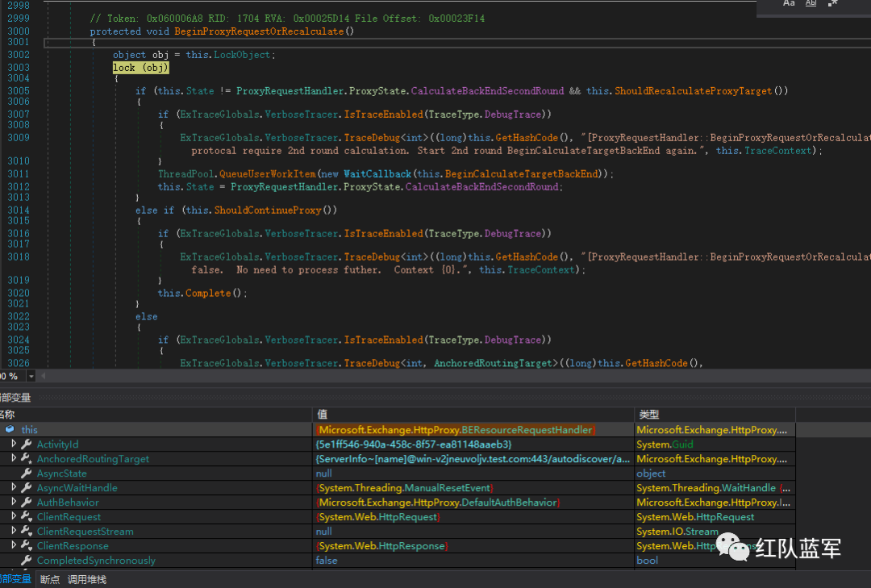The height and width of the screenshot is (588, 871).
Task: Click the WaitCallback type link
Action: click(x=377, y=174)
